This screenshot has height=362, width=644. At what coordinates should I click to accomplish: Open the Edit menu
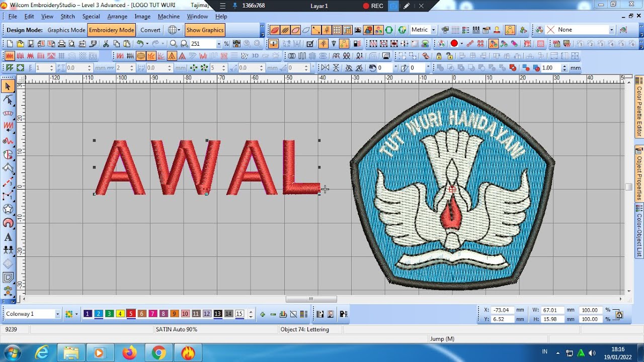point(29,17)
